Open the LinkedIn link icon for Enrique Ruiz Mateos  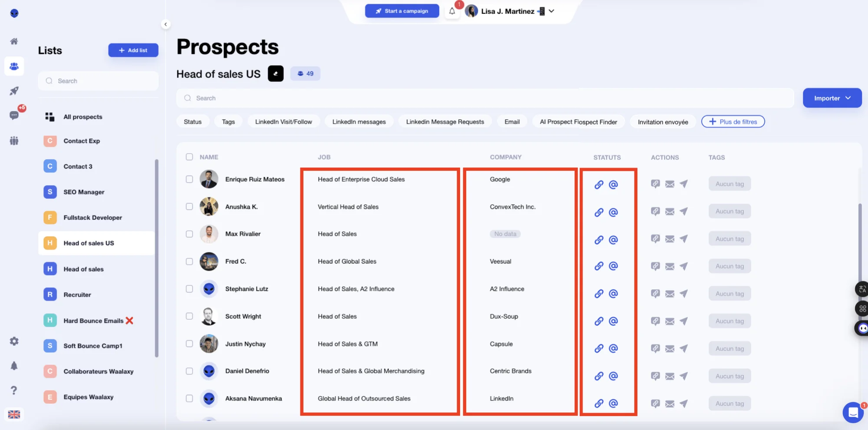(x=599, y=185)
